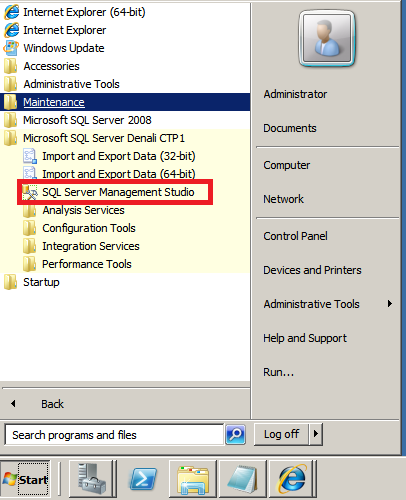
Task: Expand the Accessories folder
Action: point(51,66)
